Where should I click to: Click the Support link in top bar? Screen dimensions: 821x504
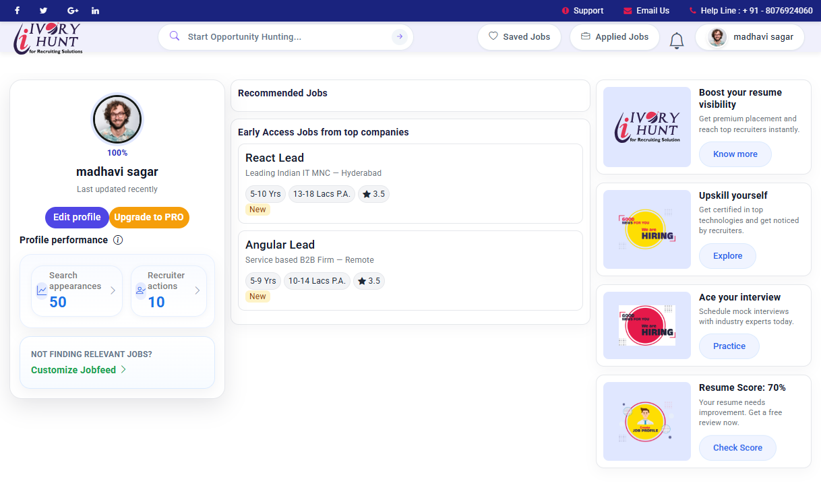click(x=582, y=11)
